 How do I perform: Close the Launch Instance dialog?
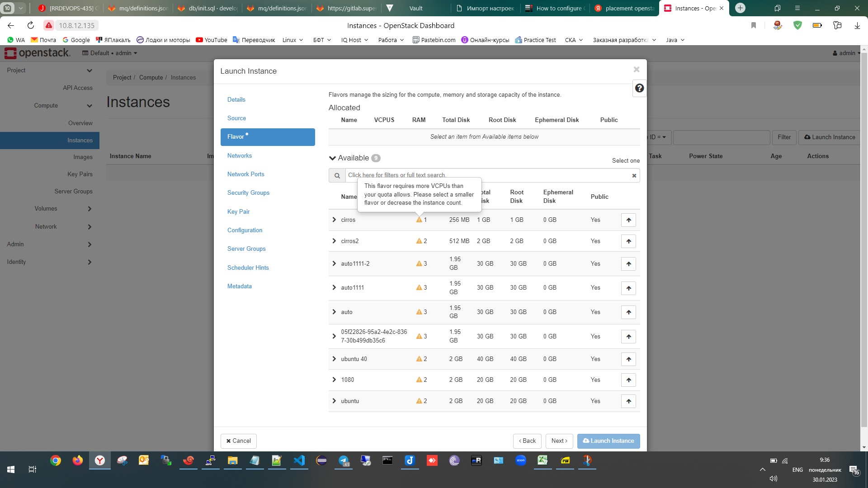tap(636, 70)
